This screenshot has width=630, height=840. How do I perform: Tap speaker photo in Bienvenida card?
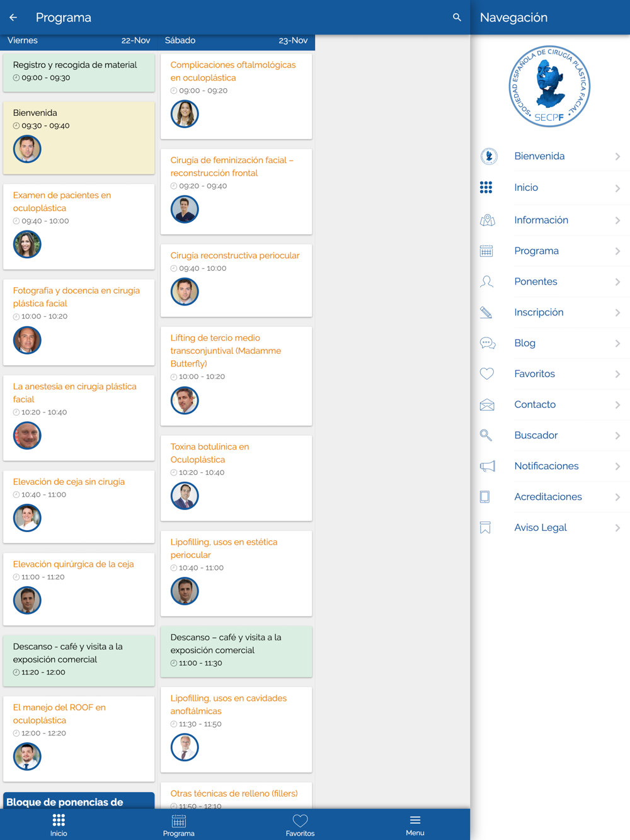pos(27,149)
